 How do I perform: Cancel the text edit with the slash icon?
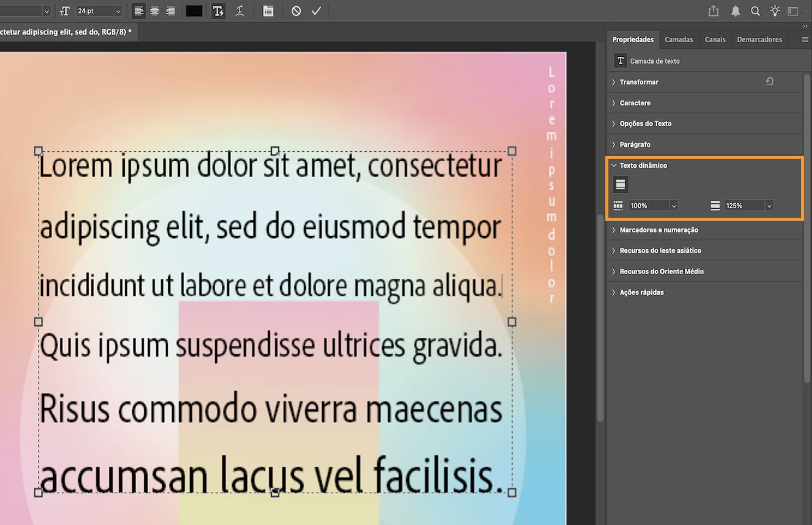(x=295, y=10)
